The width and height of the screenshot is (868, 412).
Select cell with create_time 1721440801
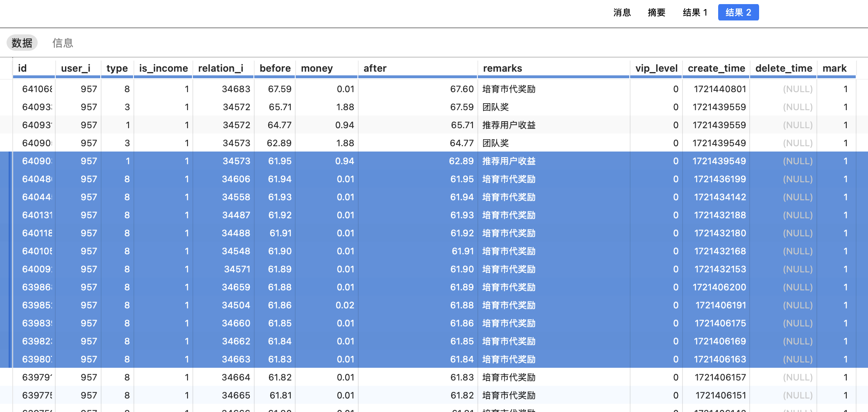click(x=720, y=89)
